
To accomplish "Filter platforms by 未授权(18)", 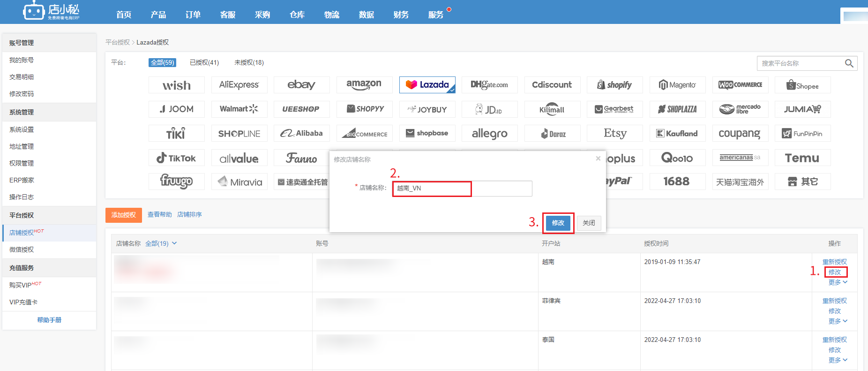I will pyautogui.click(x=249, y=62).
